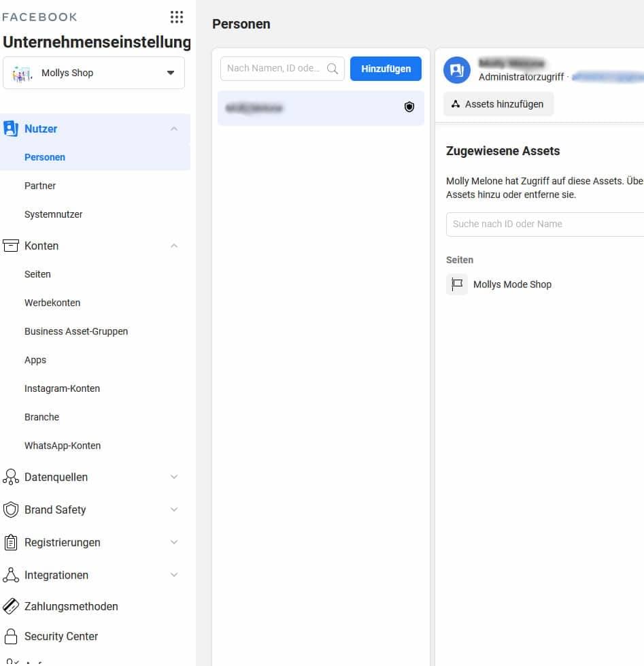Click the search magnifier icon in Personen field
644x666 pixels.
coord(333,69)
